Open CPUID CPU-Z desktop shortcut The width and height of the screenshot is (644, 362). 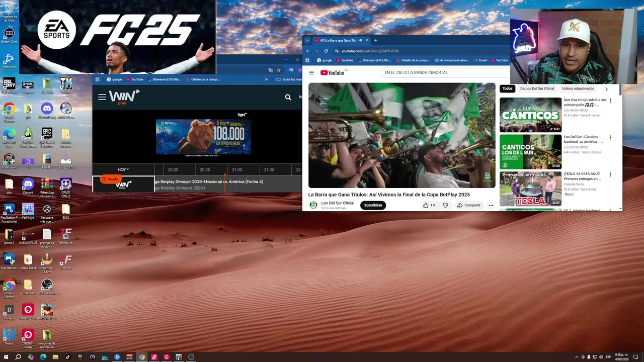[x=65, y=187]
